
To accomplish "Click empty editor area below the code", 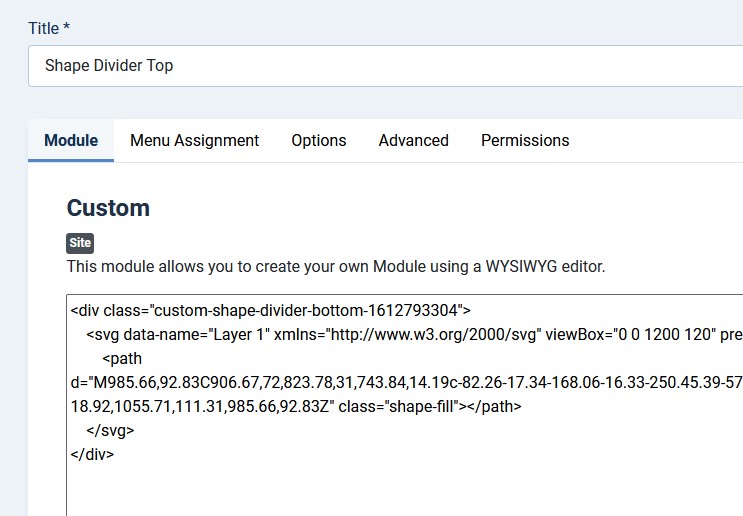I will coord(405,490).
